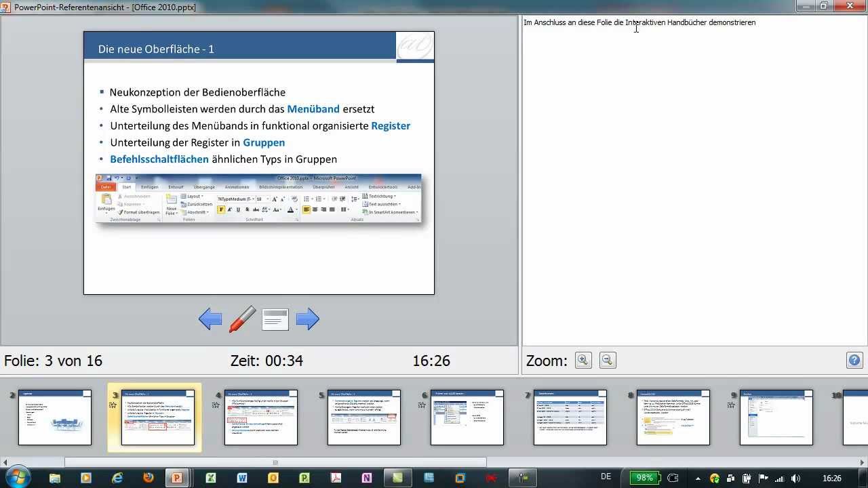
Task: Click the speaker notes text line
Action: tap(639, 22)
